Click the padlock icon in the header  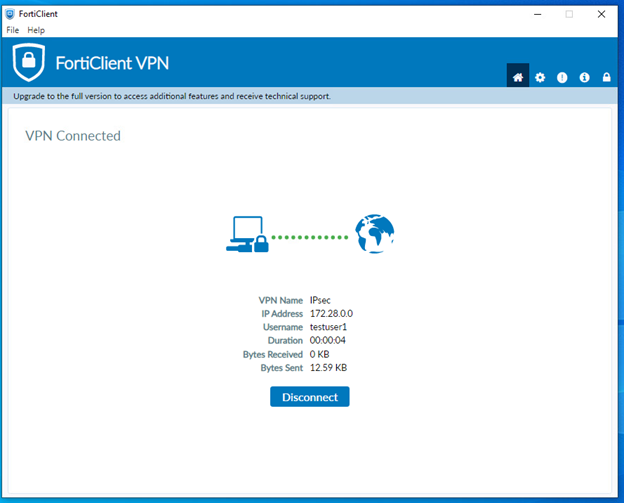coord(606,77)
